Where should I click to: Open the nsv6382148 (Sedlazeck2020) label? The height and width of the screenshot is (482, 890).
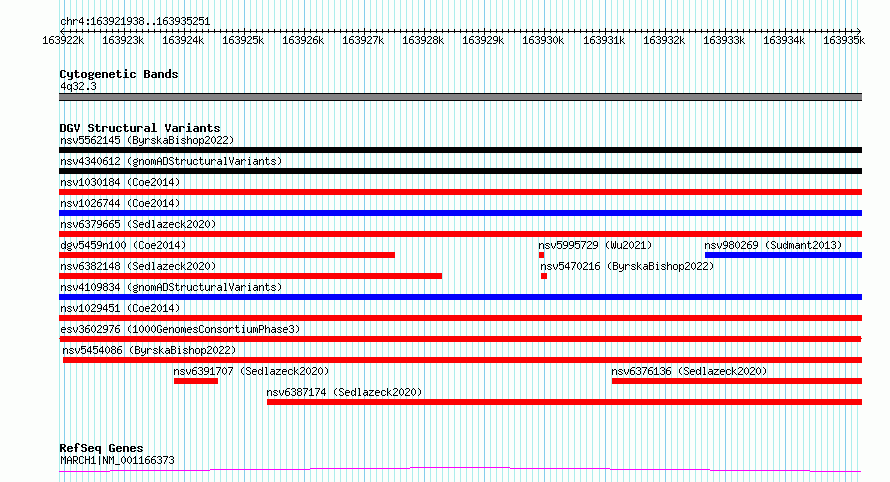click(138, 266)
